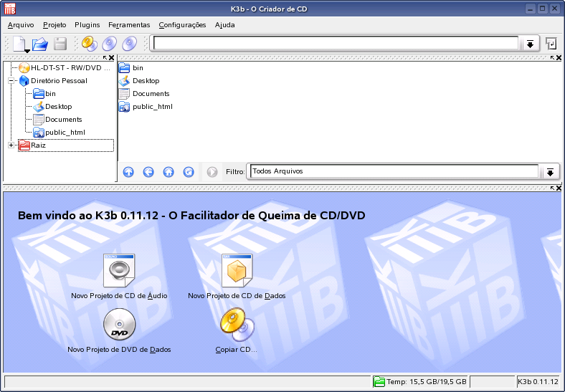Open the Plugins menu
Screen dimensions: 565x392
pos(87,25)
